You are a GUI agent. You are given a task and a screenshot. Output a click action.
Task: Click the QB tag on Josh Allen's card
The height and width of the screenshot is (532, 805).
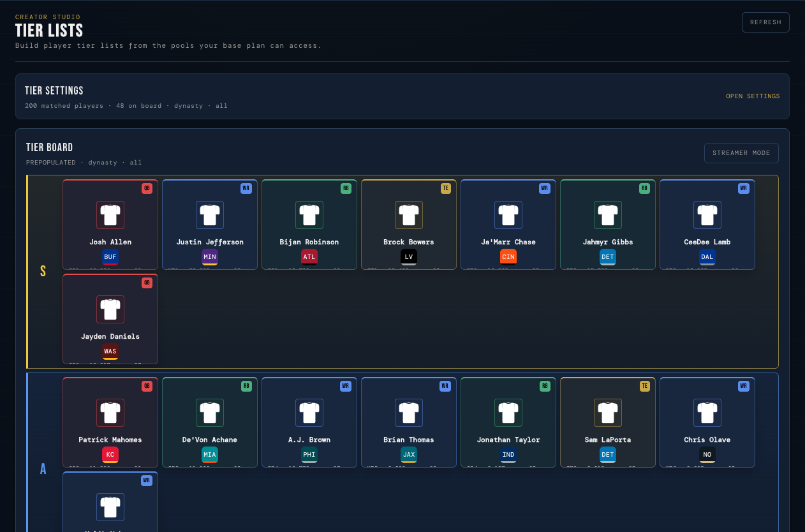coord(147,188)
